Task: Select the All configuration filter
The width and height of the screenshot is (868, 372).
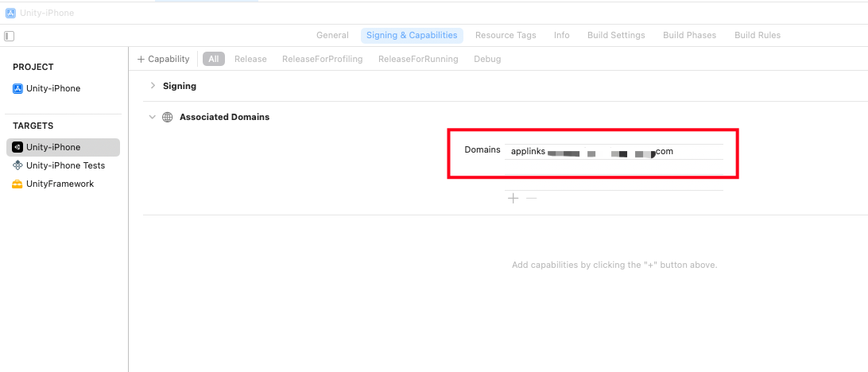Action: [214, 60]
